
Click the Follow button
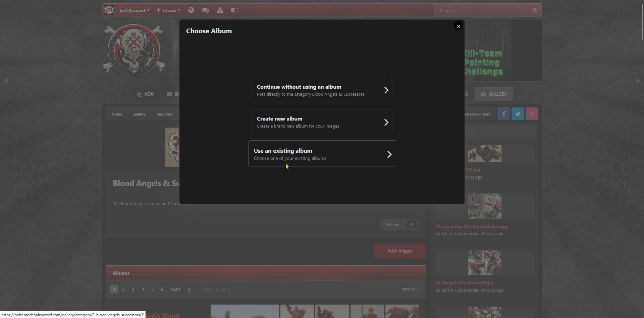tap(393, 225)
